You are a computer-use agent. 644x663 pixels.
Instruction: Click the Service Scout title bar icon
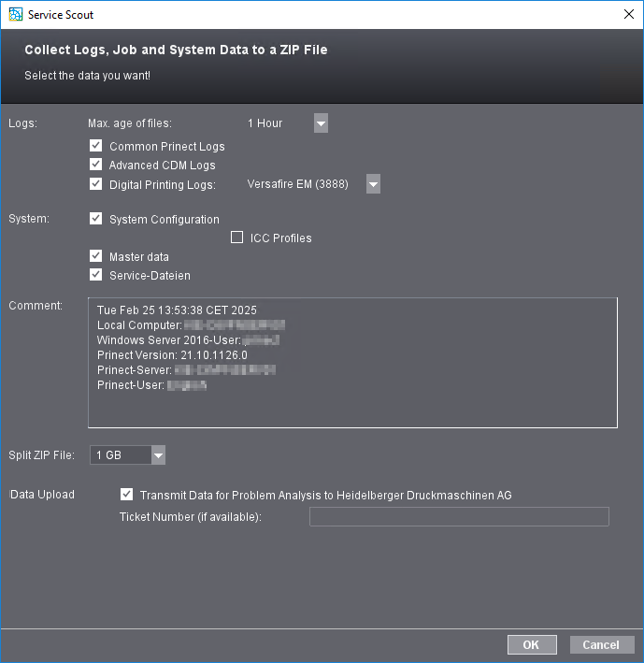pos(15,15)
